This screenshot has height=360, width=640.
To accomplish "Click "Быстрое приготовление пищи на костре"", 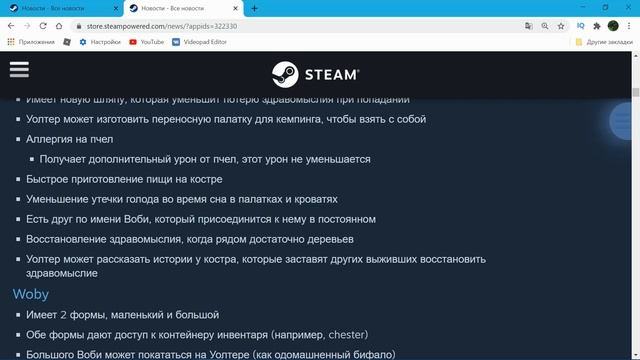I will (124, 179).
